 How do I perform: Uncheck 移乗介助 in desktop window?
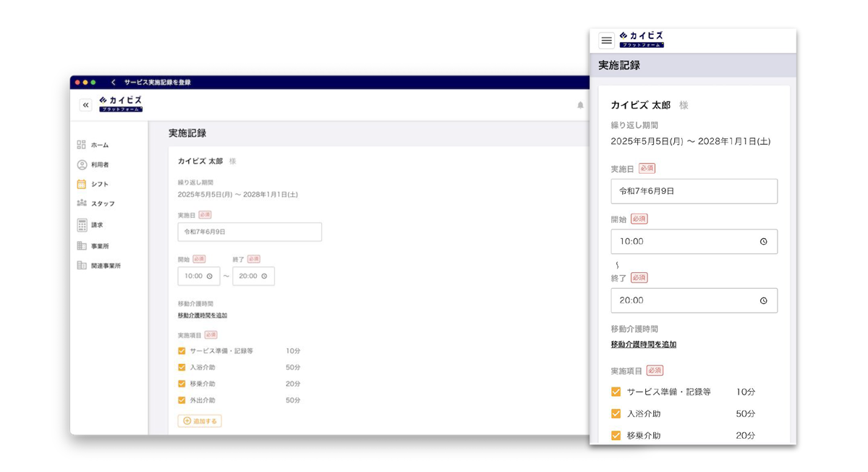[x=182, y=384]
